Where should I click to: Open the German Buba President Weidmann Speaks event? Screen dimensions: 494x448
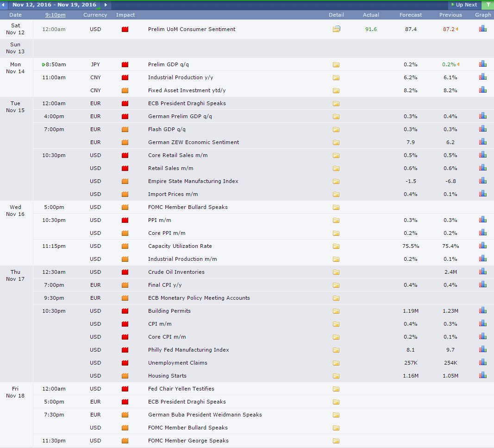(x=205, y=415)
